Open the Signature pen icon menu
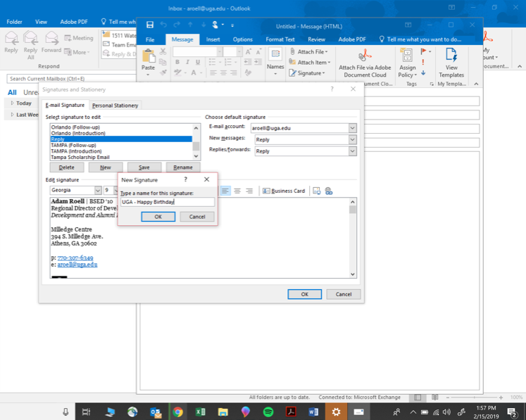The image size is (526, 420). pyautogui.click(x=292, y=72)
